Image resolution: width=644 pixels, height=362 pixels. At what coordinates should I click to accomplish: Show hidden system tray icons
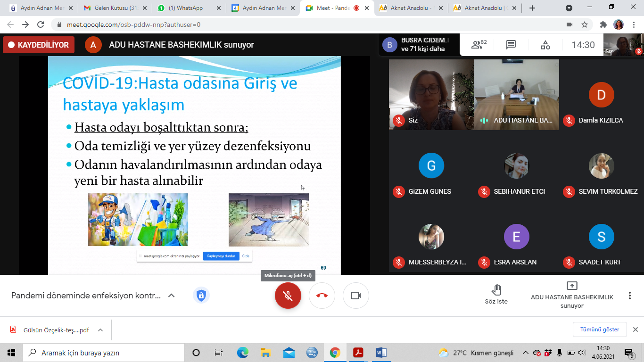click(x=525, y=353)
